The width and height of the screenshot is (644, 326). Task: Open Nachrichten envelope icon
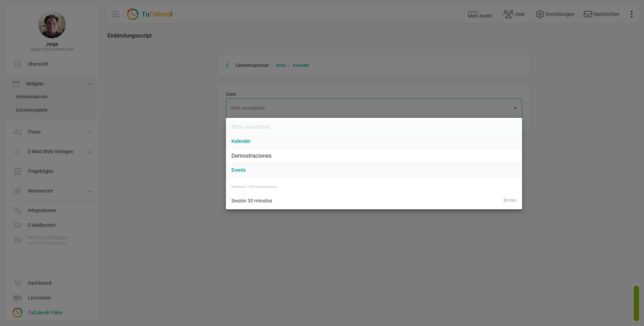tap(588, 14)
